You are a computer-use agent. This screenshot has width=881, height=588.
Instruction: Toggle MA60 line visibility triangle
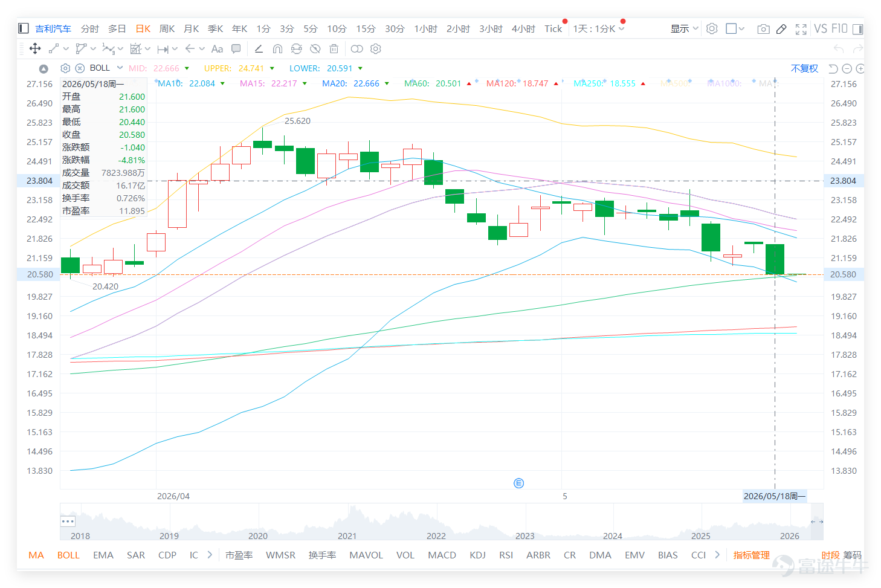[469, 84]
